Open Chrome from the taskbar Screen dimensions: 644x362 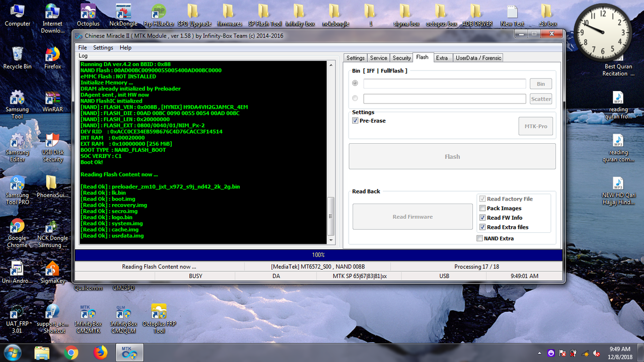click(x=71, y=352)
